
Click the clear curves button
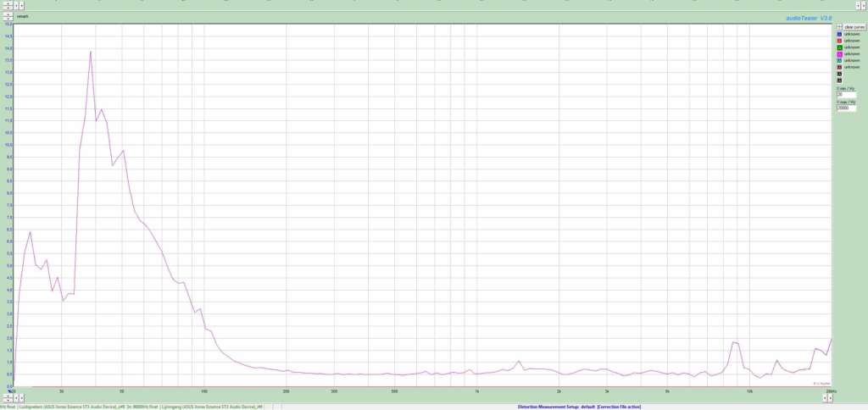tap(854, 27)
